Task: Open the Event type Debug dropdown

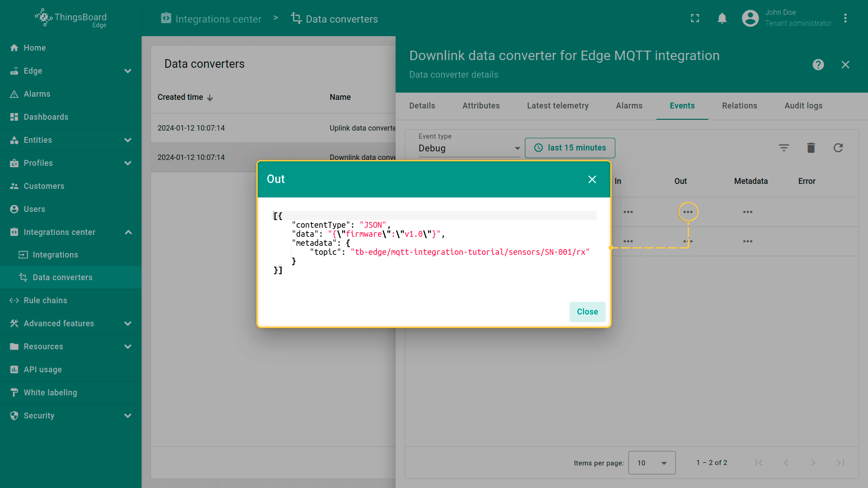Action: pos(469,148)
